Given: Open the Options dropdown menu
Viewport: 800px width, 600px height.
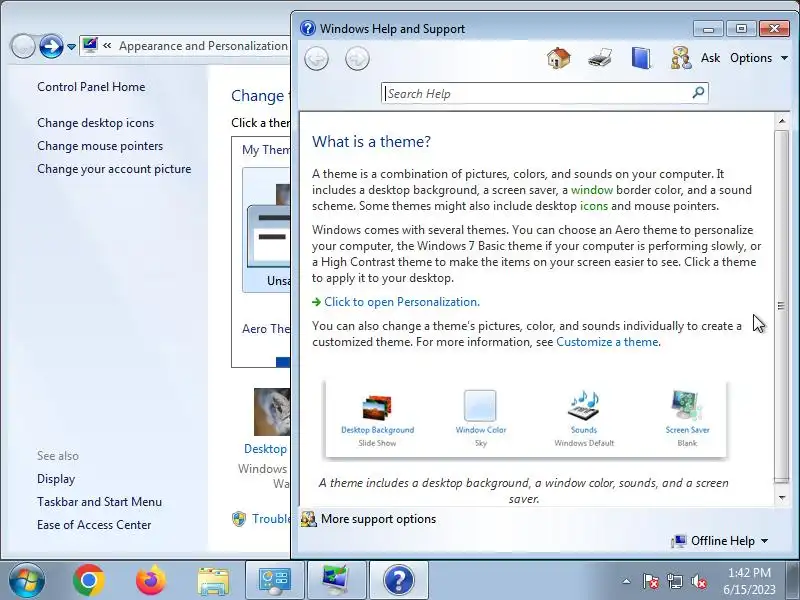Looking at the screenshot, I should (759, 58).
